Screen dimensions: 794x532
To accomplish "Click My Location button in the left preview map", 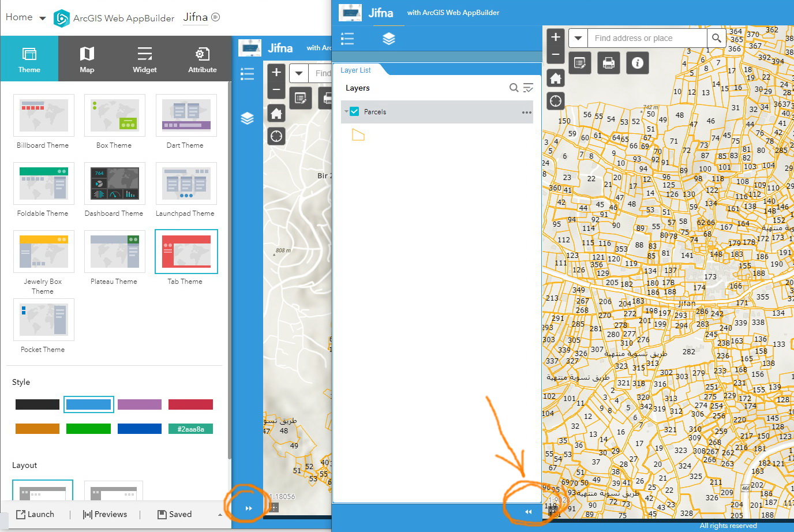I will point(276,136).
